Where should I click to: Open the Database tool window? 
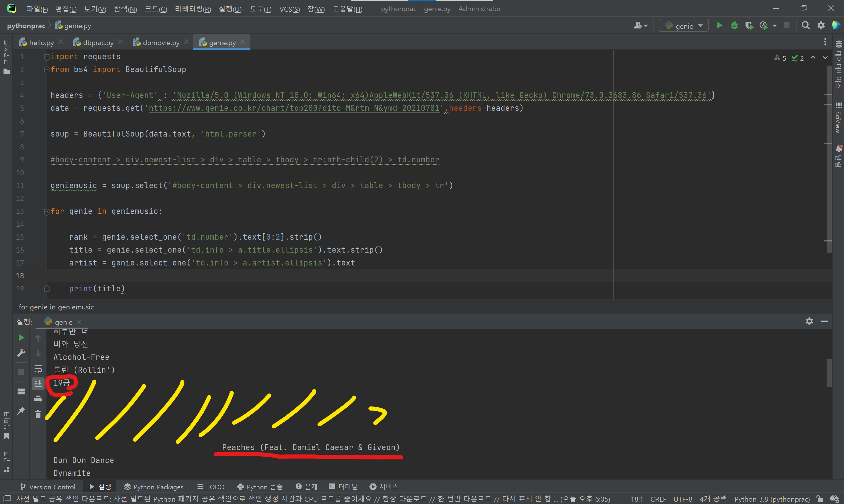pos(838,64)
